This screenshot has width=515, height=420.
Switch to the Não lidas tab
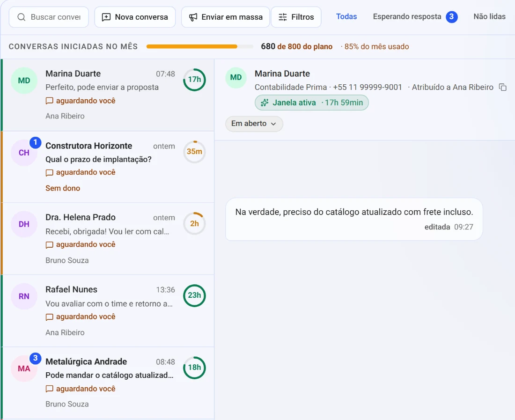click(489, 16)
